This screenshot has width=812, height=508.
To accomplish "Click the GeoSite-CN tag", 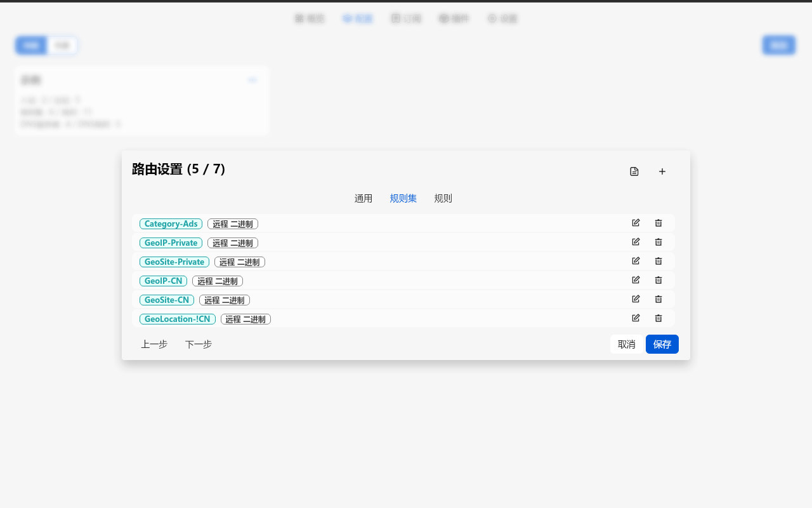I will coord(167,300).
